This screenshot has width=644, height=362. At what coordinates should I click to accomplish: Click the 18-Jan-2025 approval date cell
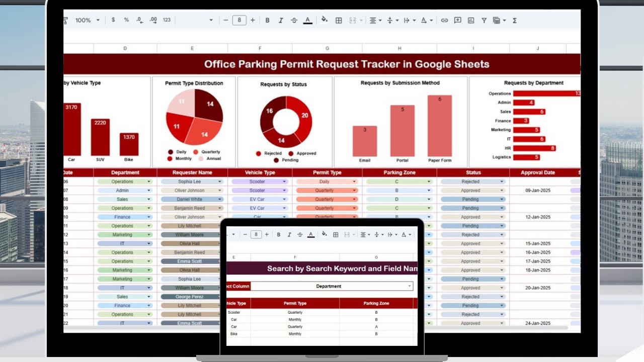(538, 270)
